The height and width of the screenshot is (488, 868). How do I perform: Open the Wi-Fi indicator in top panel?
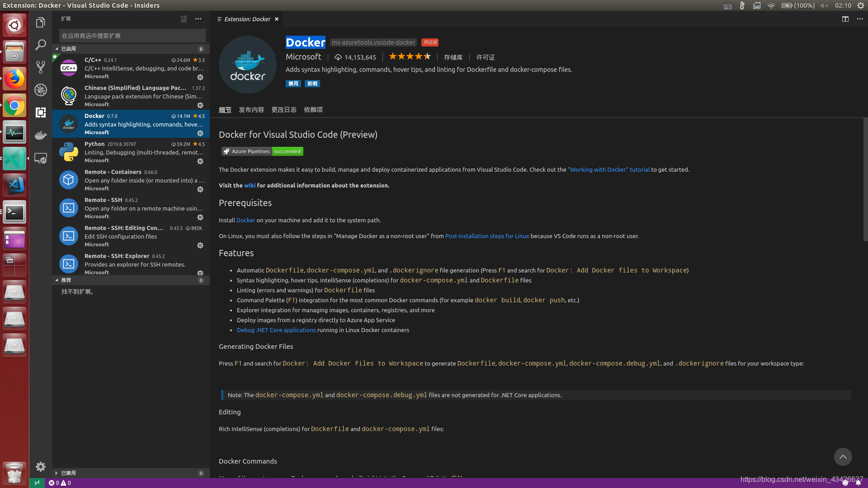click(771, 5)
